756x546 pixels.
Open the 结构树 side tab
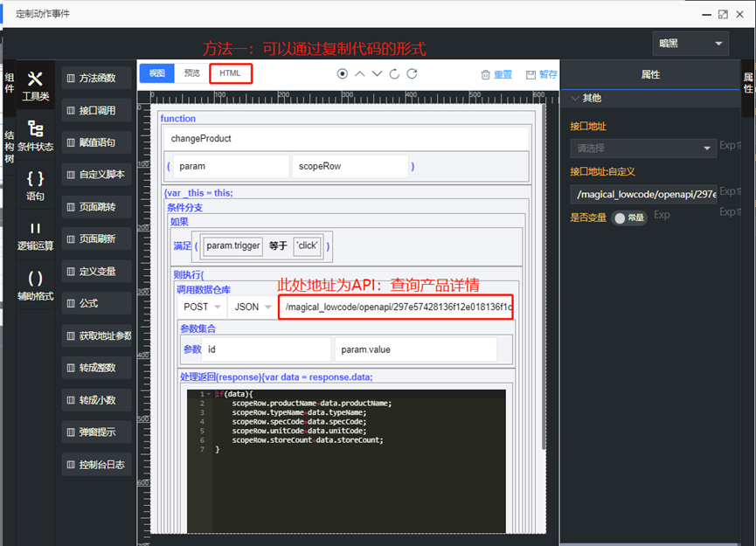coord(9,147)
